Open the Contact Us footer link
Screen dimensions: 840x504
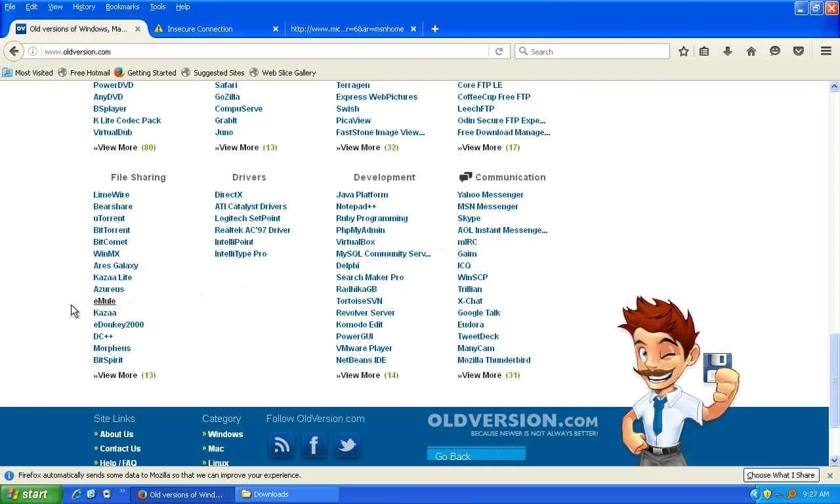pos(120,449)
